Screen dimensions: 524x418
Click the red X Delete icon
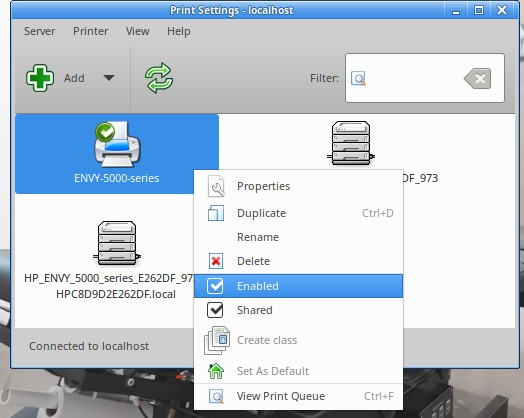pyautogui.click(x=216, y=261)
